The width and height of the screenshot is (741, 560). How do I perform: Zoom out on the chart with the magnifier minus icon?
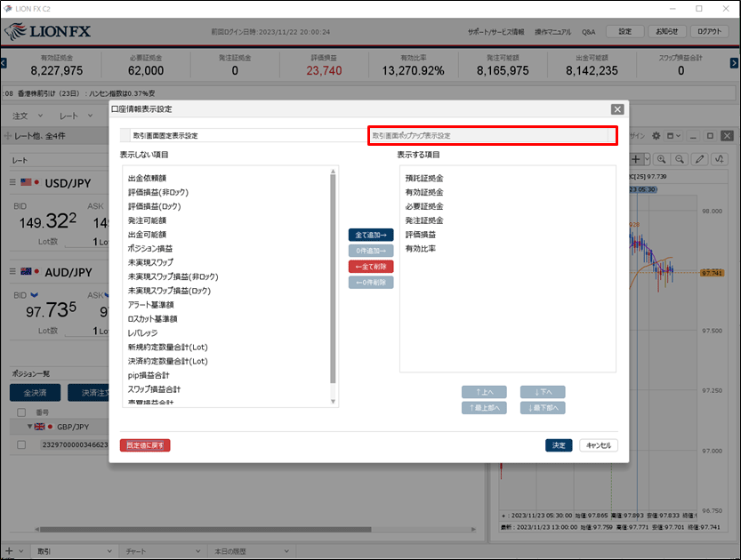(680, 159)
